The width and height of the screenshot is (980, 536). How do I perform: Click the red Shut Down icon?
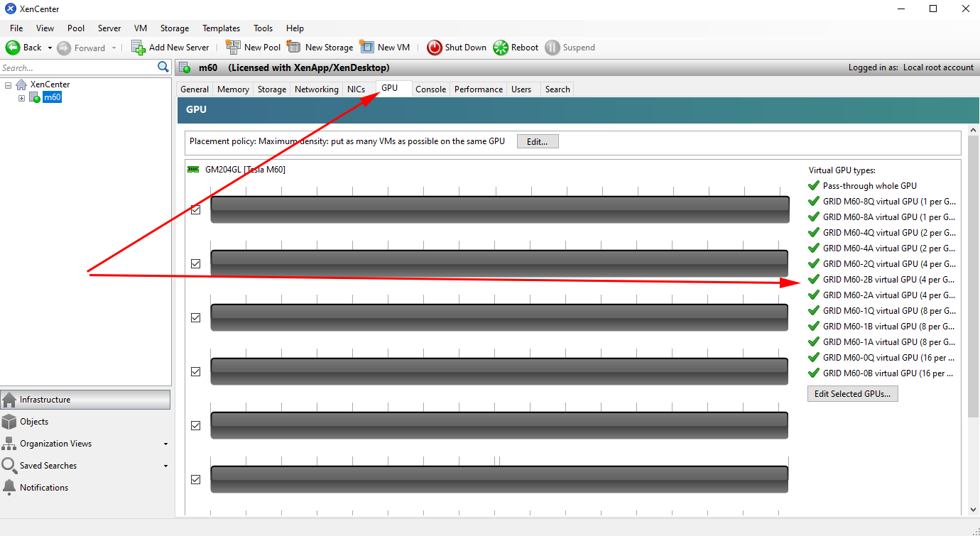[434, 48]
